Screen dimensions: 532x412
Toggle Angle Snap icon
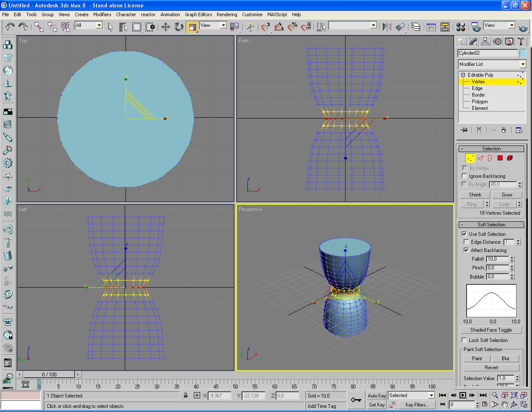(x=279, y=27)
